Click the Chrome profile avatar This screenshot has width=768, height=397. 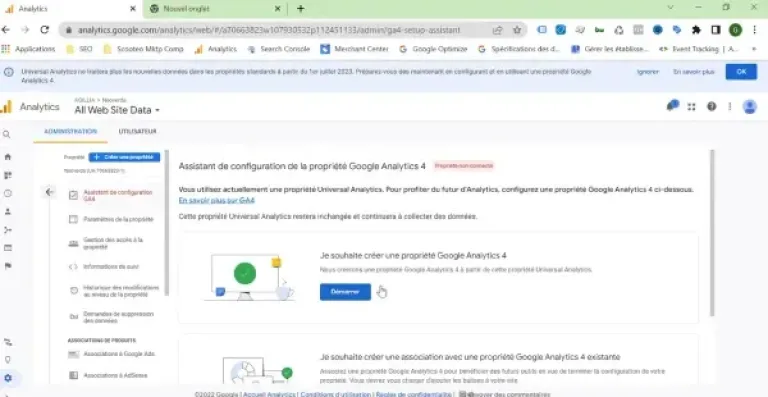coord(735,30)
